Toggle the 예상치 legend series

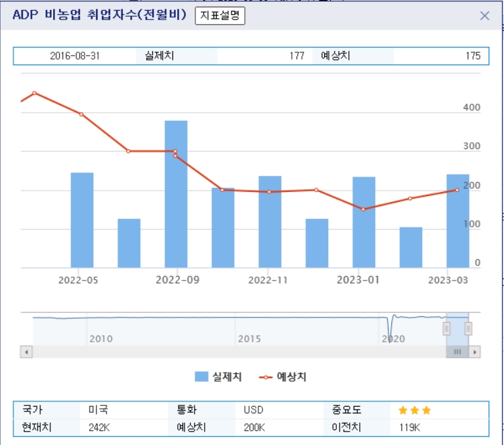coord(283,377)
